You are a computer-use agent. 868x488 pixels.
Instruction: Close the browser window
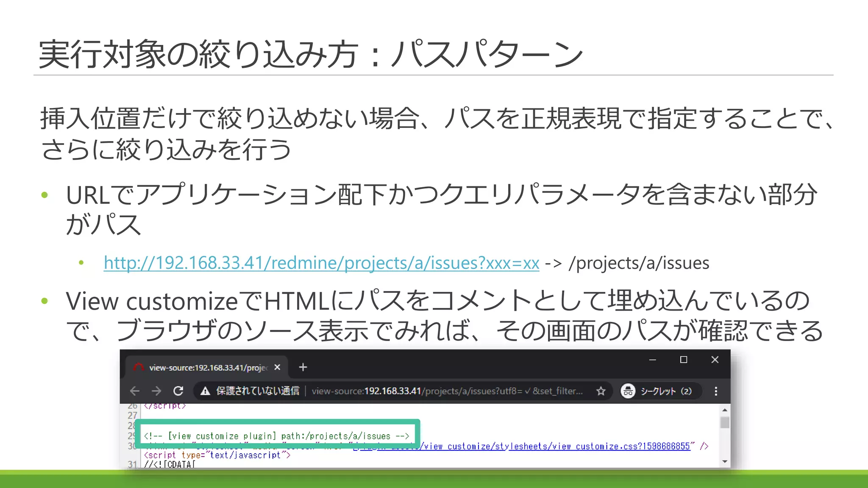pos(715,360)
